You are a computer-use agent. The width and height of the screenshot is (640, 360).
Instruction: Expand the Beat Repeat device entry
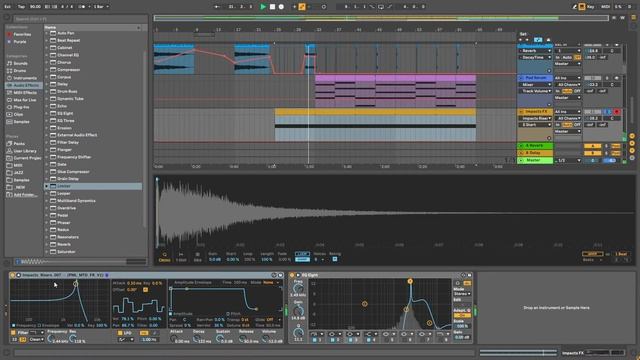coord(47,40)
